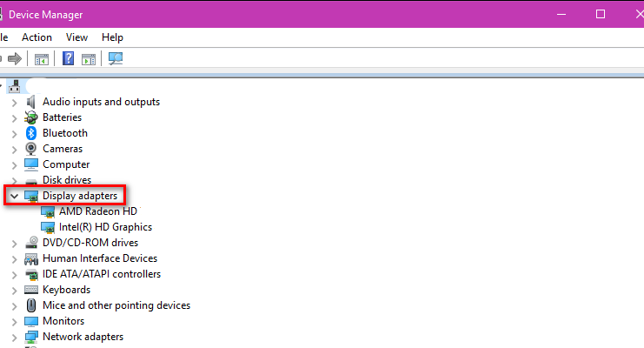Select the Cameras label
This screenshot has width=644, height=348.
(63, 149)
